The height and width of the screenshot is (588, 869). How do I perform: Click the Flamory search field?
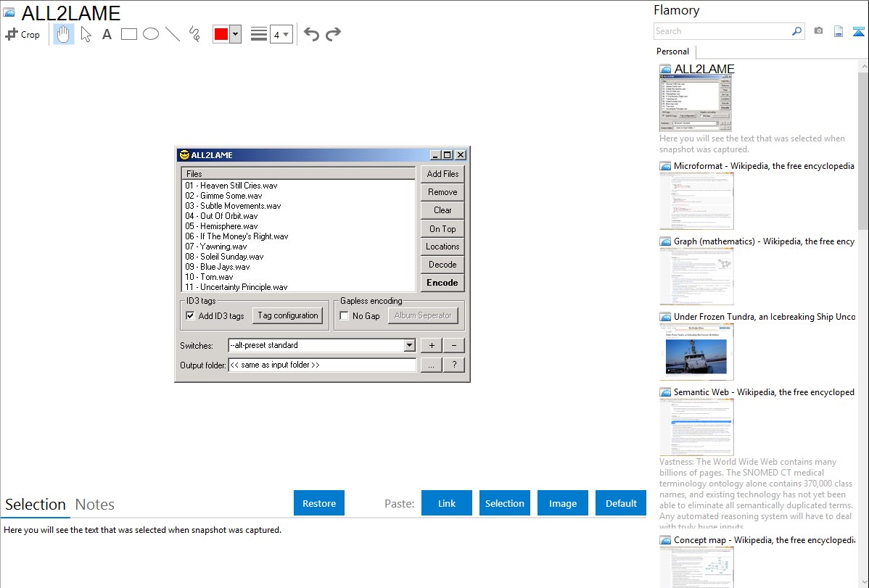pyautogui.click(x=722, y=31)
